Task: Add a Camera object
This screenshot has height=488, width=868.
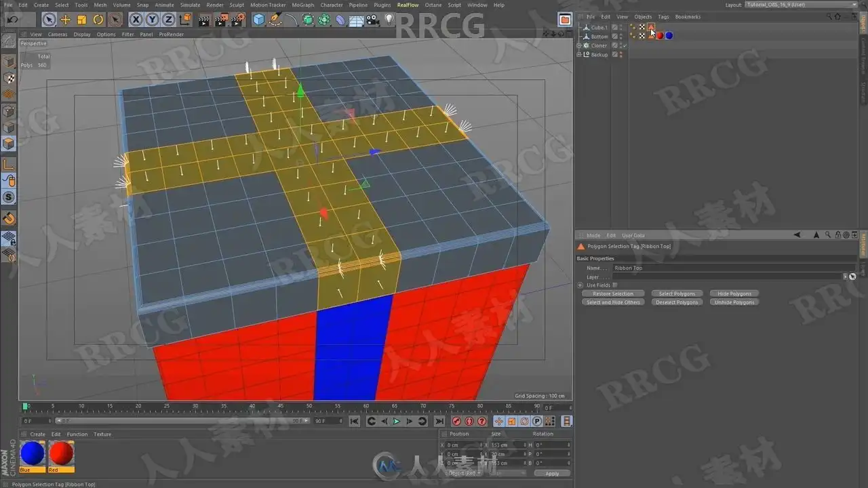Action: pos(373,20)
